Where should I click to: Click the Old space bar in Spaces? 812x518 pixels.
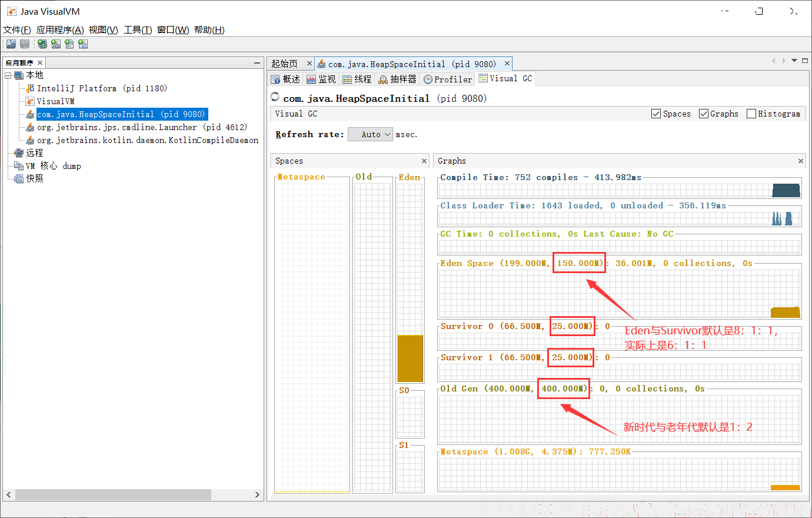[372, 336]
